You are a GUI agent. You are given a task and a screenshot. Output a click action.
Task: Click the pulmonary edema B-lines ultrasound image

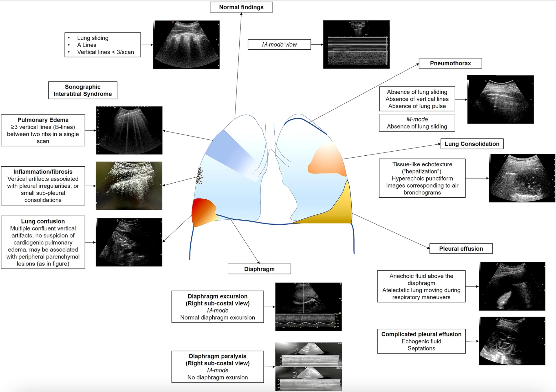tap(129, 130)
